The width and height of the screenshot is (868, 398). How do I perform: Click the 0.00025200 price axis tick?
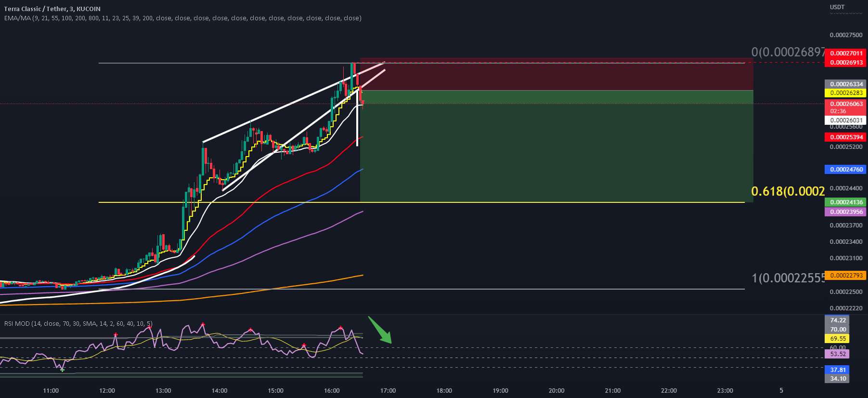[846, 146]
